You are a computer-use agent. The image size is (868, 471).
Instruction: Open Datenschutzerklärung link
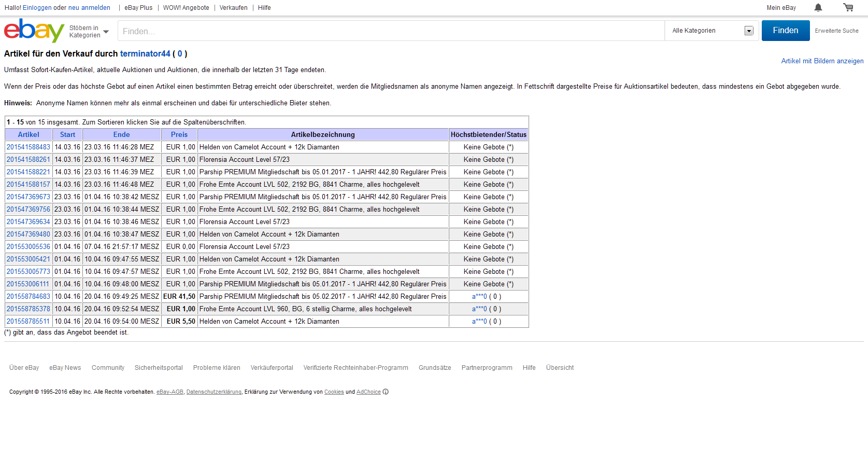(214, 392)
